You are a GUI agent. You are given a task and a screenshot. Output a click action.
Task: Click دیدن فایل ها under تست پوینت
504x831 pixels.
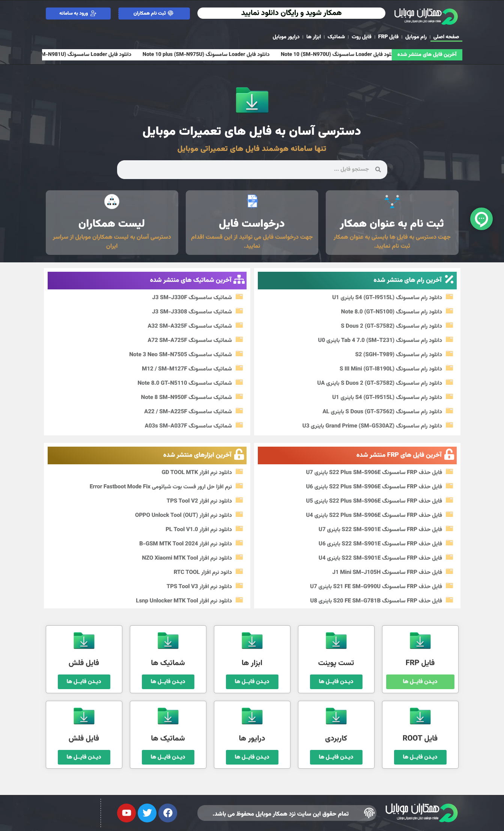point(336,682)
